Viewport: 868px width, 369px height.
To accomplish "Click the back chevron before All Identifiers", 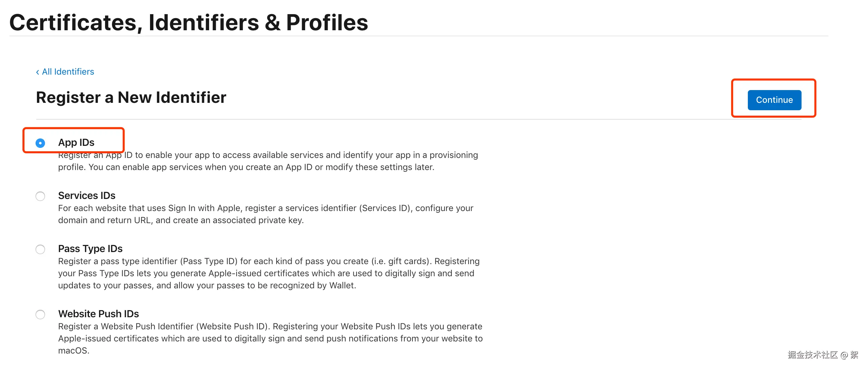I will pos(37,72).
